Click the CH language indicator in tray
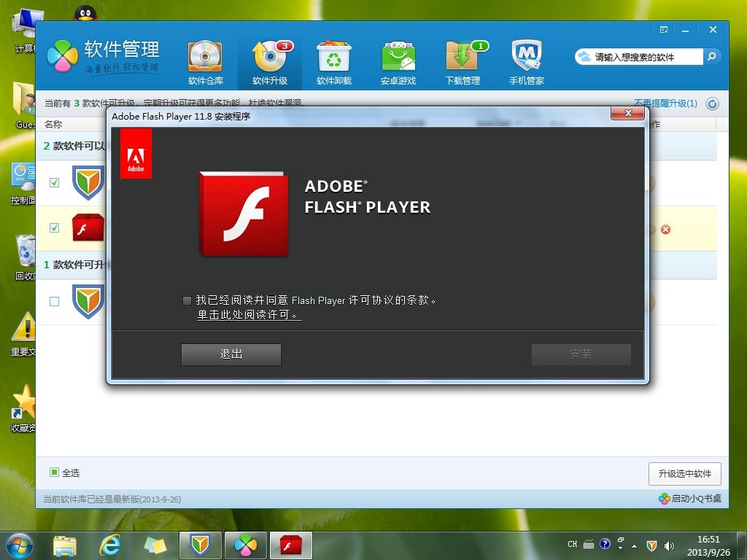The image size is (747, 560). point(573,544)
